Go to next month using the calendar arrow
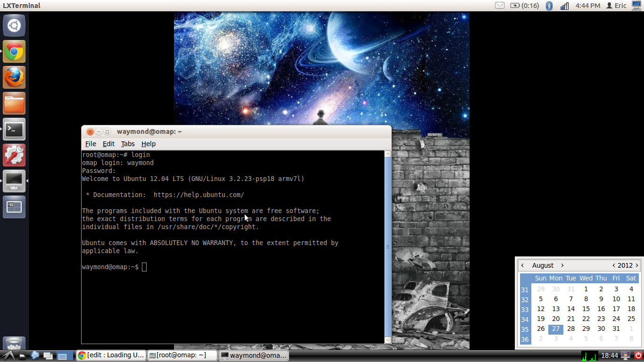Screen dimensions: 644x362 562,265
